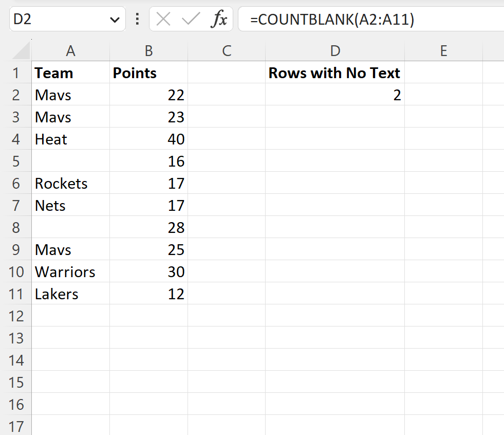
Task: Click the Cancel X icon in formula bar
Action: [163, 20]
